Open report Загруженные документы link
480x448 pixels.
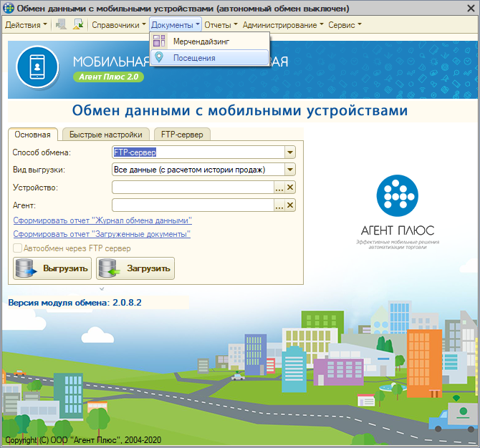click(x=102, y=234)
